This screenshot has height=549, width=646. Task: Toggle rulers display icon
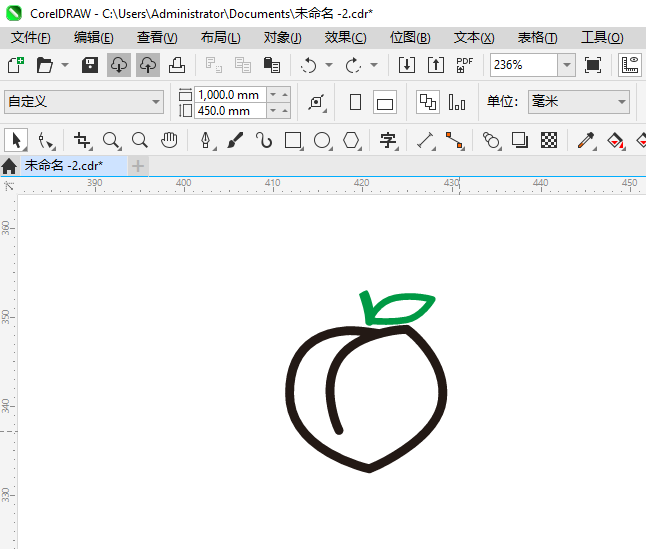[630, 65]
